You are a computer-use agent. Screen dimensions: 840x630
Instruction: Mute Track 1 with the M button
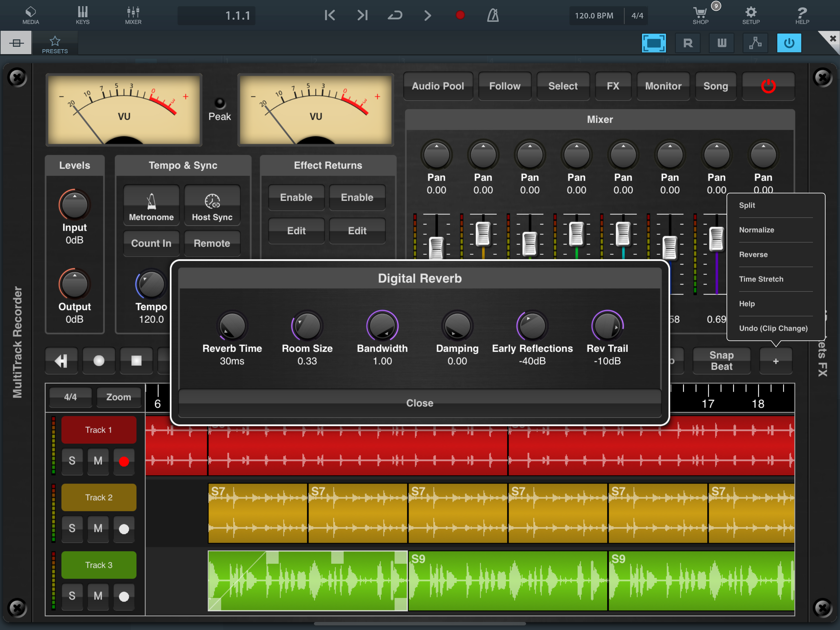98,461
